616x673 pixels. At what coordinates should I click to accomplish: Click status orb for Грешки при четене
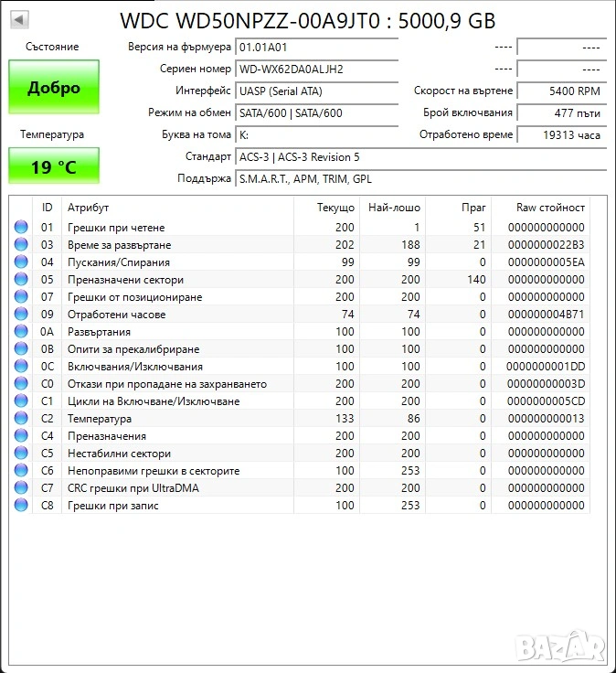click(21, 228)
